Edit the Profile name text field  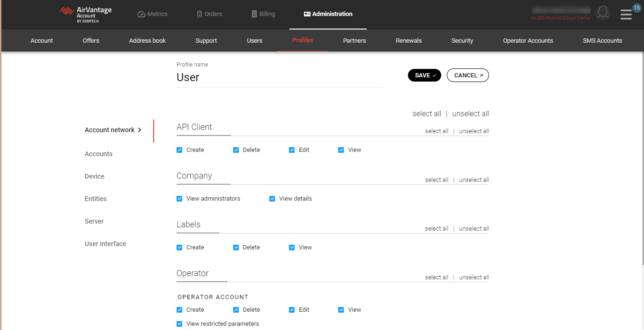point(279,77)
